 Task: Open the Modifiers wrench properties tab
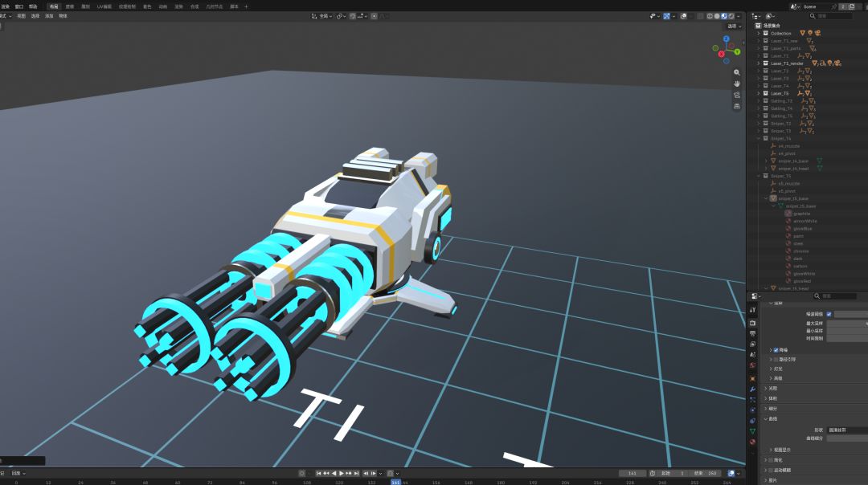tap(752, 389)
